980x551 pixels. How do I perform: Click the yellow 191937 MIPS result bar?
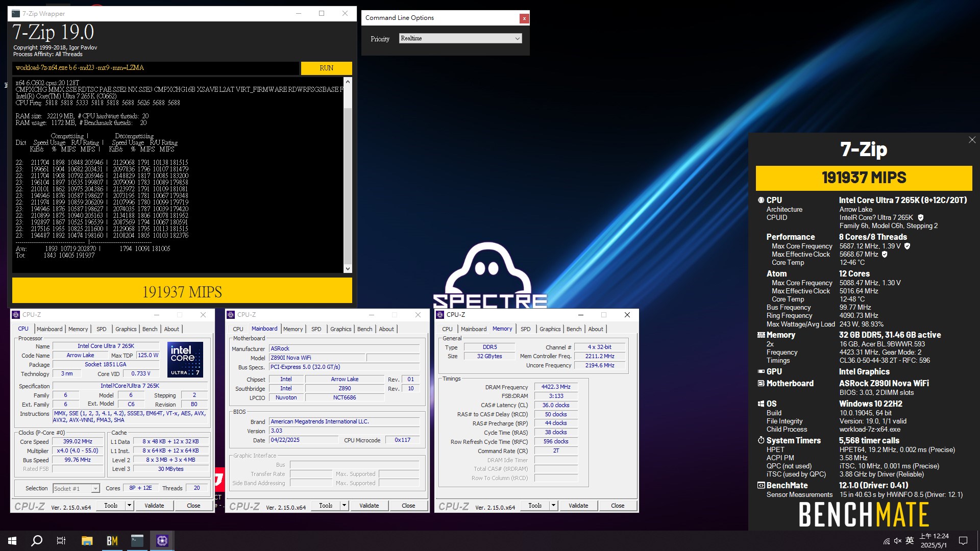182,291
